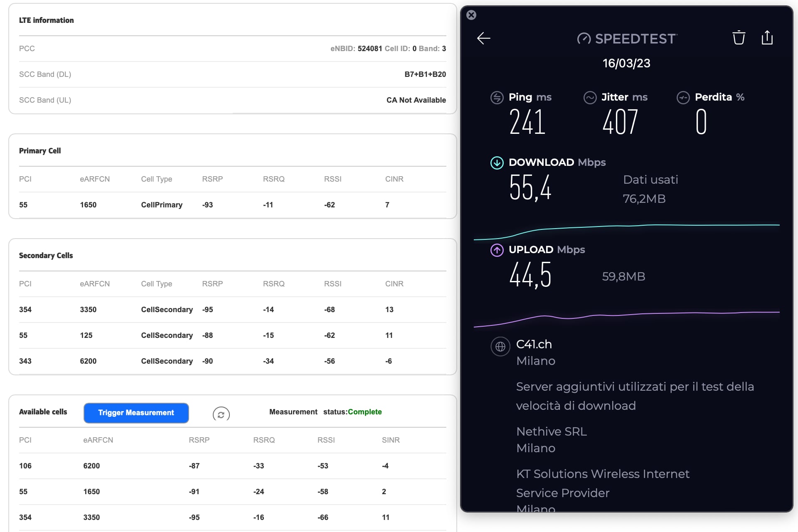Click available cell PCI 106
Screen dimensions: 798x532
pyautogui.click(x=25, y=466)
